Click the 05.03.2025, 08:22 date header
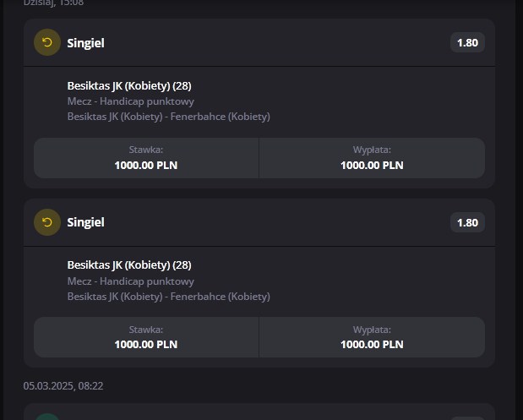This screenshot has width=523, height=420. coord(63,385)
